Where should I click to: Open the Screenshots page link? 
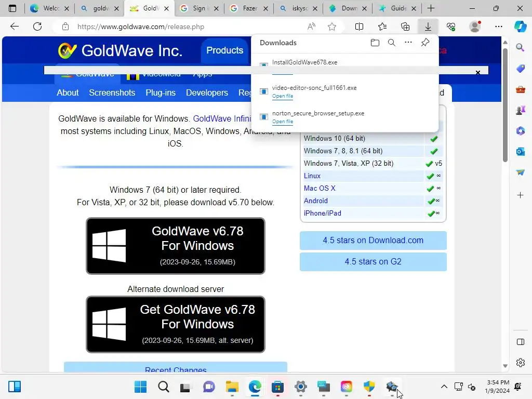click(112, 92)
